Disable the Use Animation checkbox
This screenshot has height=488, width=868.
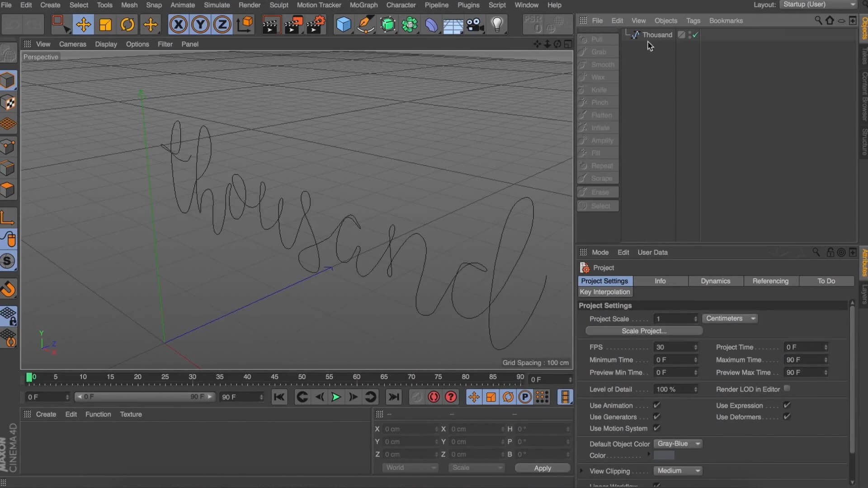click(657, 405)
